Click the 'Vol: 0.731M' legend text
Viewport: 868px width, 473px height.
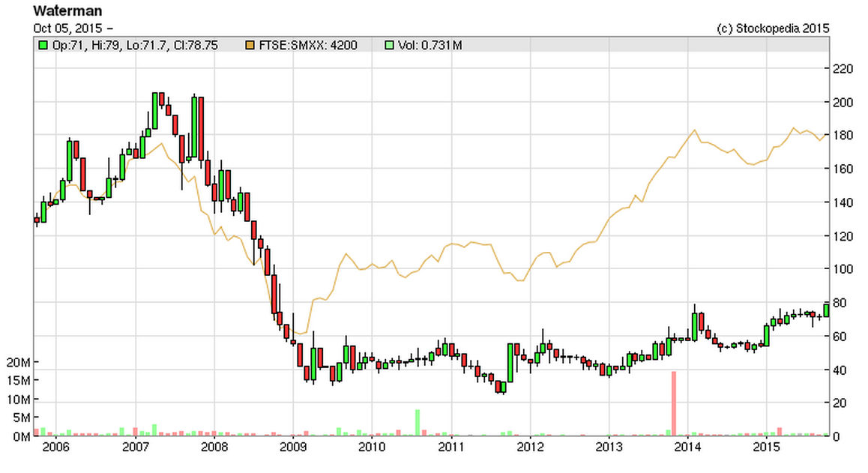430,46
